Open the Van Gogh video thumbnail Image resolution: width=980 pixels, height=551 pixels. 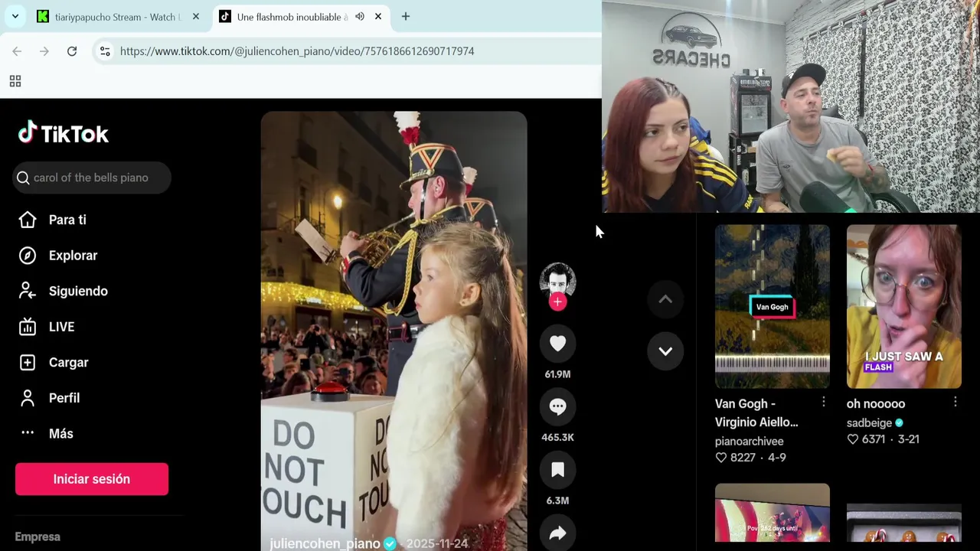click(772, 307)
